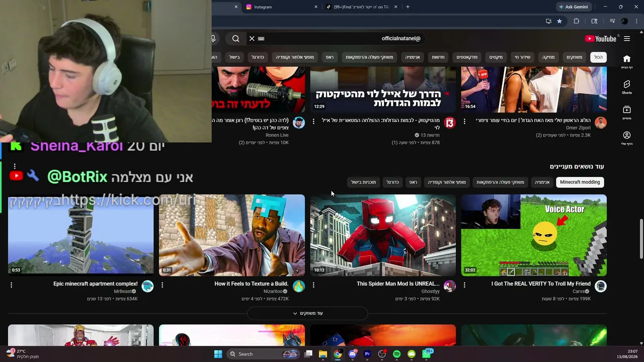Screen dimensions: 644x362
Task: Go to the Home sidebar icon
Action: [626, 61]
